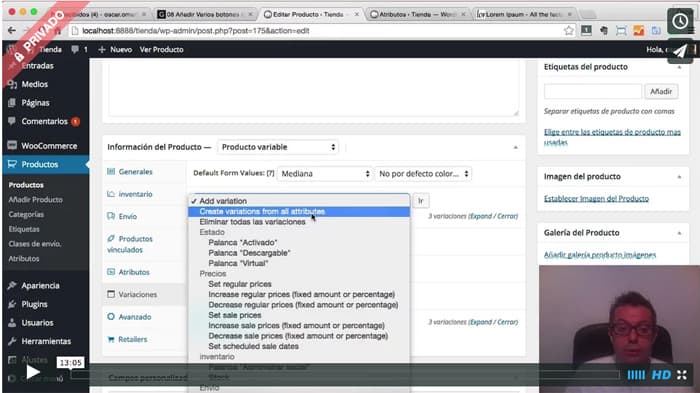
Task: Open the Comentarios sidebar menu
Action: [44, 121]
